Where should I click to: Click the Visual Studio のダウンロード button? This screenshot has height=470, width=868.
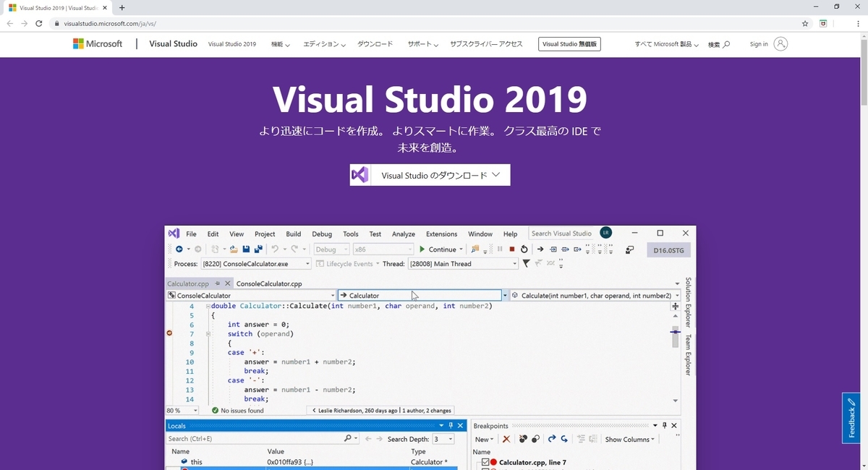click(x=430, y=174)
